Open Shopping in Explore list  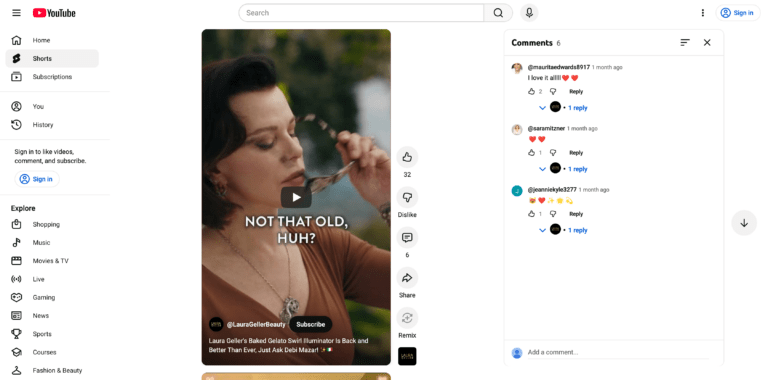52,224
